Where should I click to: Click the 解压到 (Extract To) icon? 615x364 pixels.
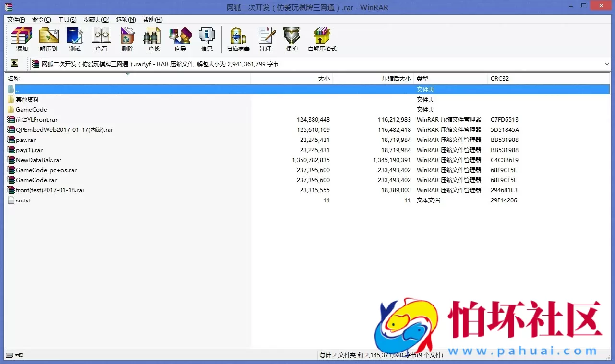(x=48, y=38)
